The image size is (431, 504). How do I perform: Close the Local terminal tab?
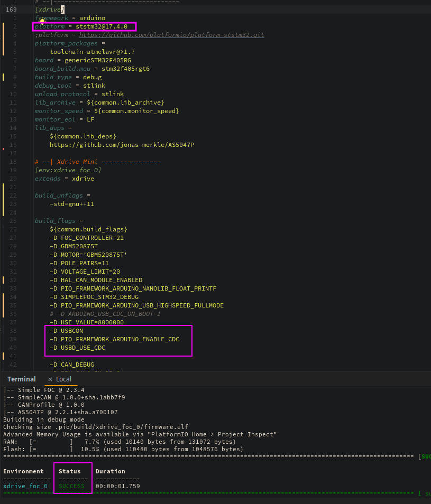coord(50,379)
